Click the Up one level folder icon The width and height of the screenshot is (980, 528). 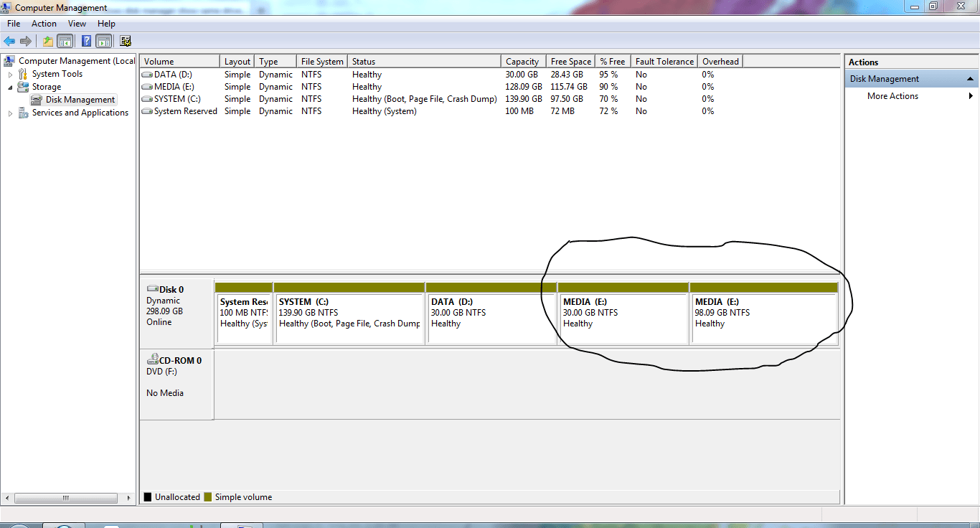pos(47,41)
